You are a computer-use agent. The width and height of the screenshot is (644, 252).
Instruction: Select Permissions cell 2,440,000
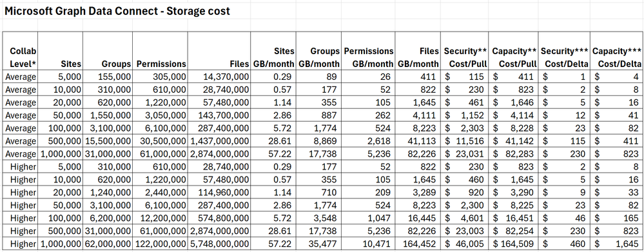pos(160,193)
